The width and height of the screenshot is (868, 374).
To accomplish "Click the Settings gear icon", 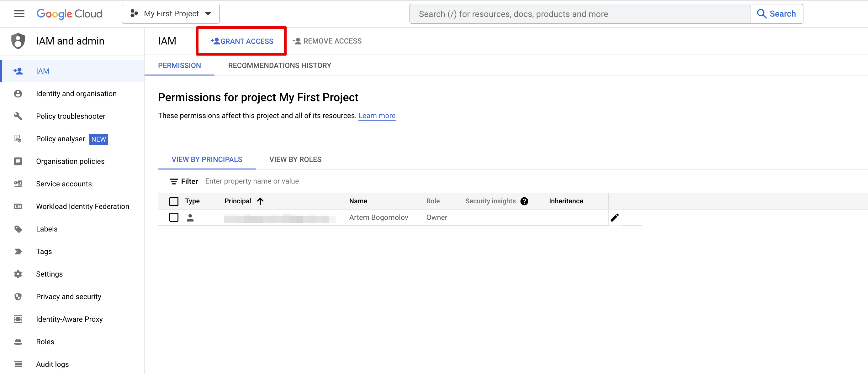I will coord(18,274).
